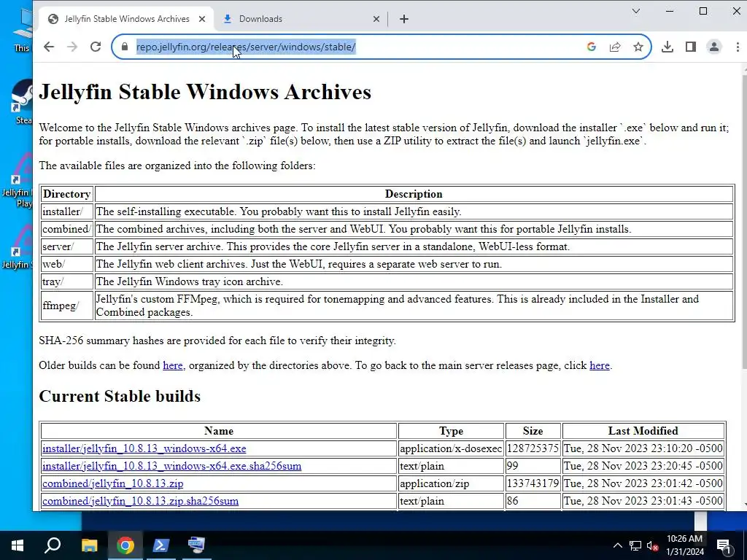Viewport: 747px width, 560px height.
Task: Expand the tab search chevron
Action: (636, 11)
